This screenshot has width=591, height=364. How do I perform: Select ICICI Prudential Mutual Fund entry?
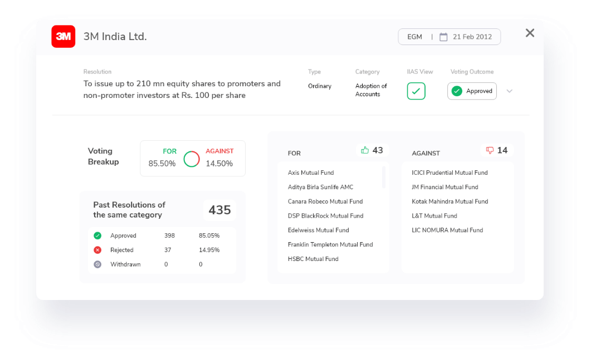coord(450,173)
